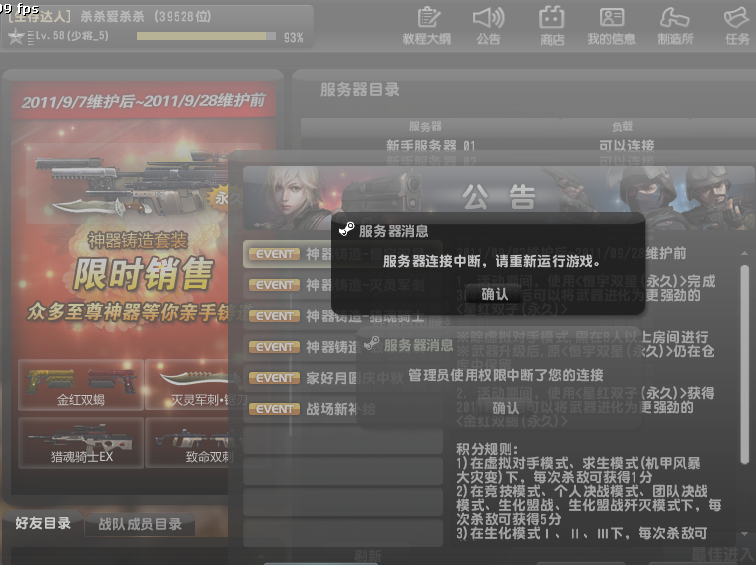Click the announcement text scrollbar up arrow
Screen dimensions: 756x565
(745, 254)
